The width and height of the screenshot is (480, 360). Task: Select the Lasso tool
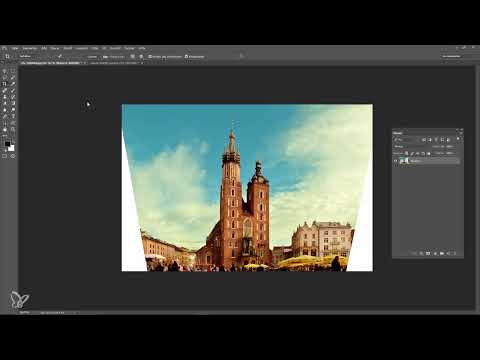5,77
